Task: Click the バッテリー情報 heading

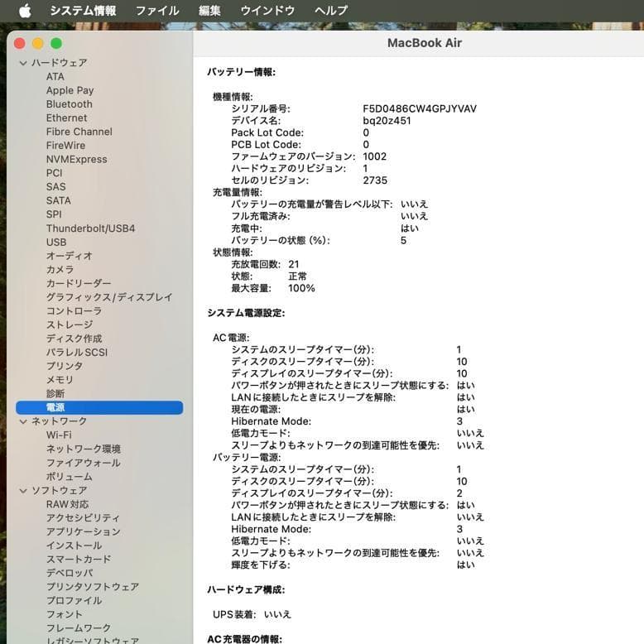Action: (242, 72)
